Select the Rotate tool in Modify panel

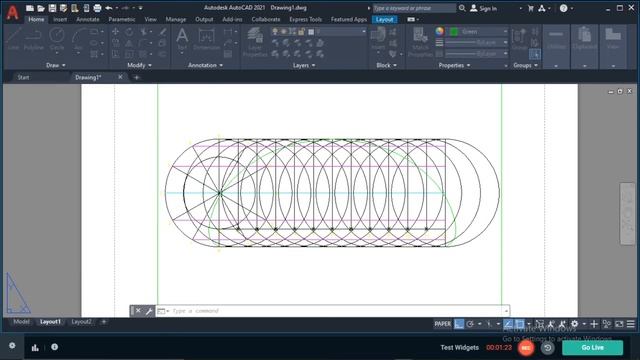tap(129, 31)
